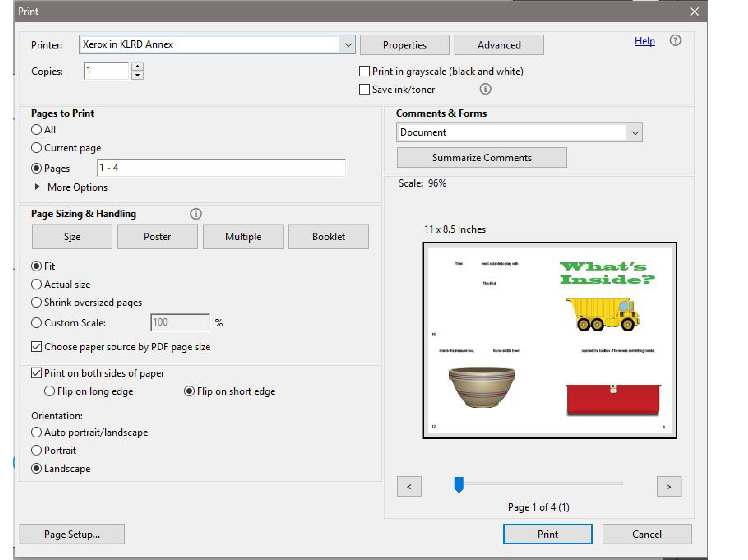Screen dimensions: 748x560
Task: Click in the Copies number field
Action: (x=106, y=71)
